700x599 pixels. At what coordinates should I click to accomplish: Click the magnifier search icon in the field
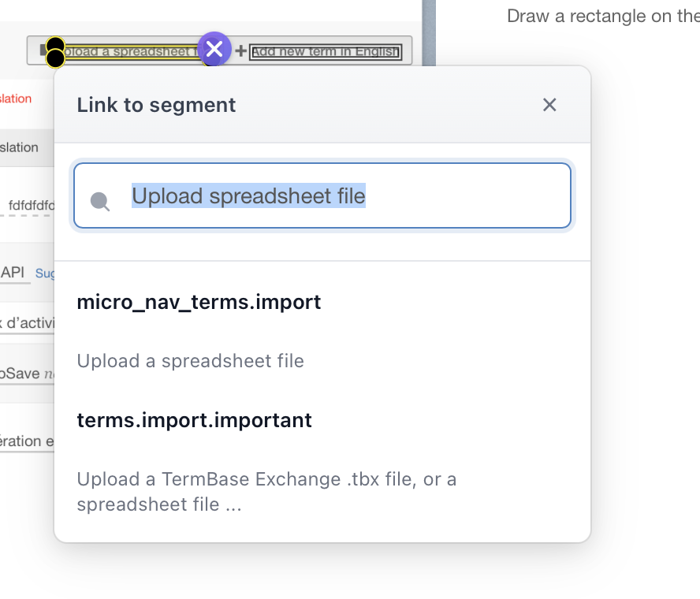tap(100, 200)
